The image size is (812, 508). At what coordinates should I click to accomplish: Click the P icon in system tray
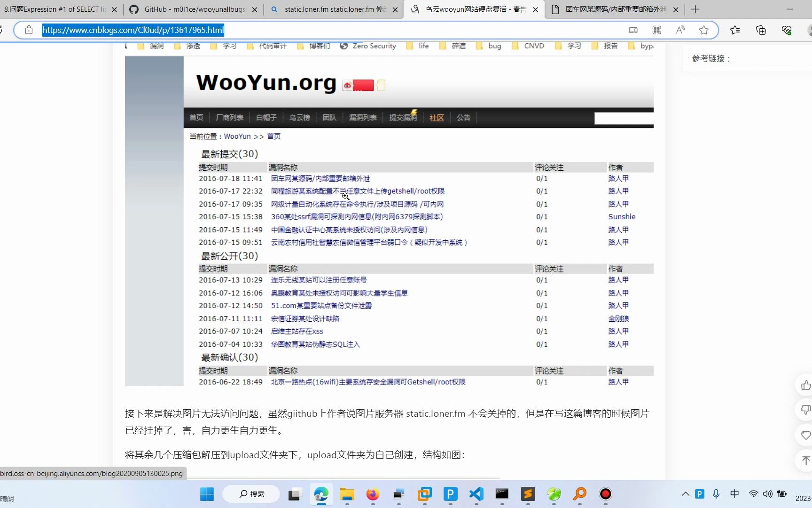pos(700,494)
